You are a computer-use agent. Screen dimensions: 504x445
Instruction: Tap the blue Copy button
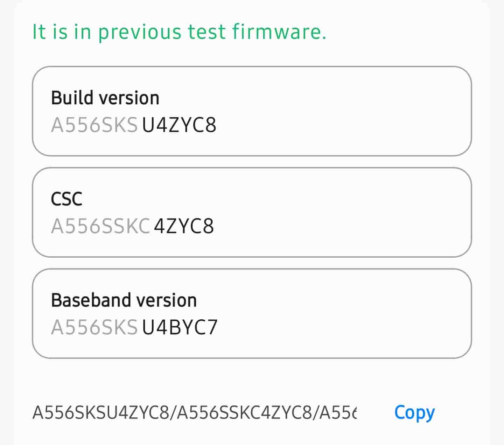point(414,412)
